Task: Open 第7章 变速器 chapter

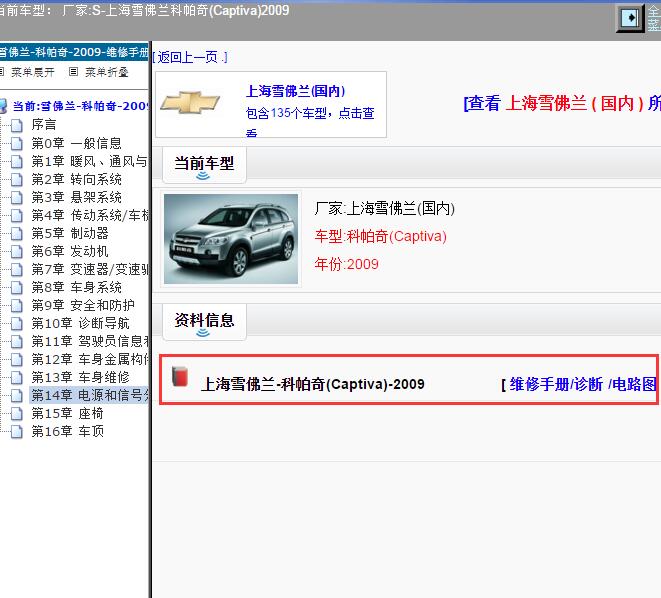Action: [x=90, y=269]
